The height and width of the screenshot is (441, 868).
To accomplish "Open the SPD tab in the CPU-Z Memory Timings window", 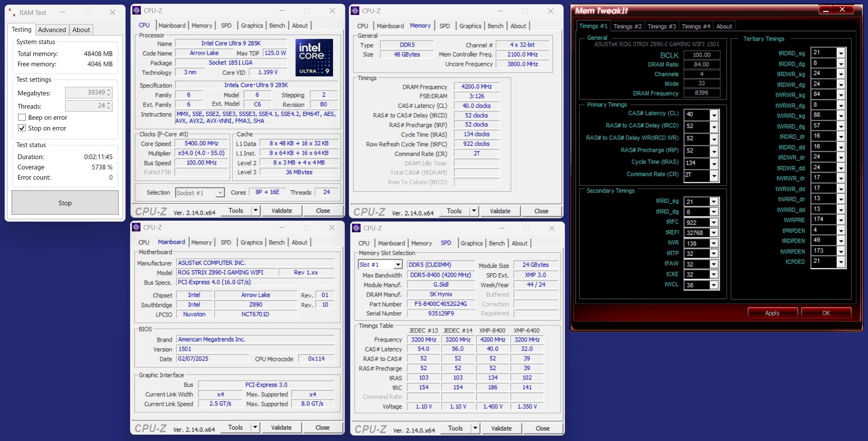I will [444, 26].
